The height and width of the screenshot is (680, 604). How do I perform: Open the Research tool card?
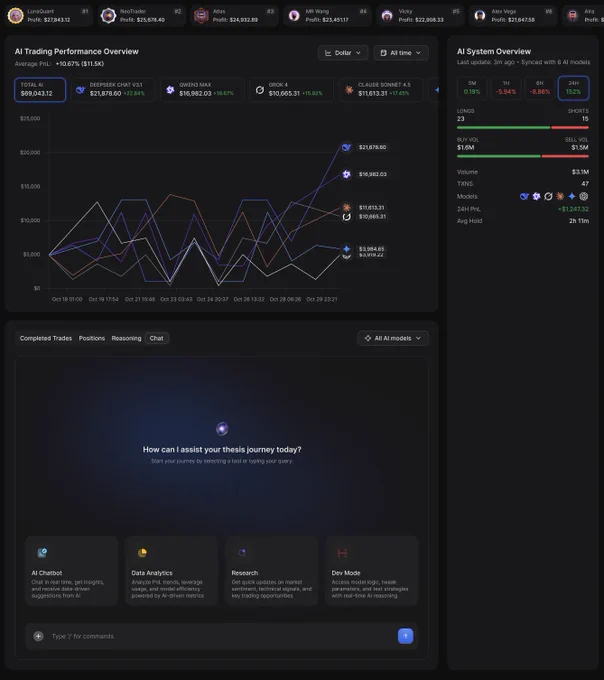[x=272, y=571]
